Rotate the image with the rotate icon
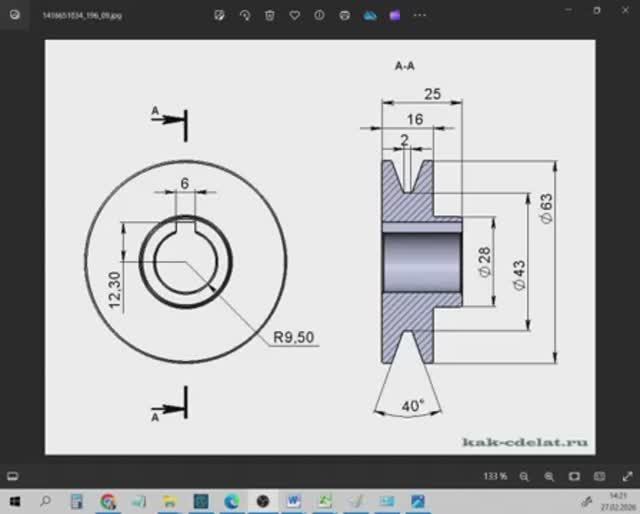This screenshot has width=640, height=514. pyautogui.click(x=245, y=16)
